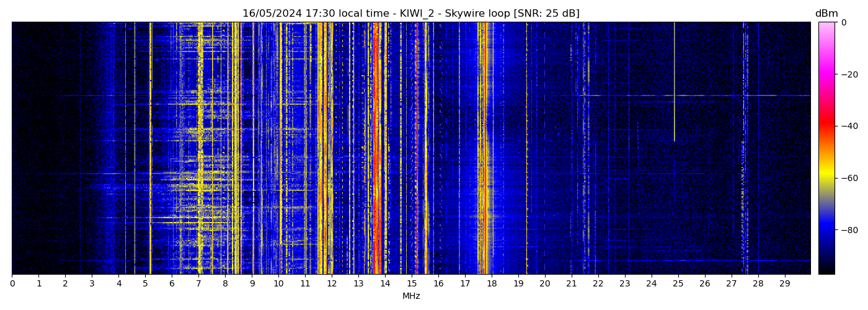Viewport: 868px width, 310px height.
Task: Click the −80 colorbar tick label
Action: 847,230
